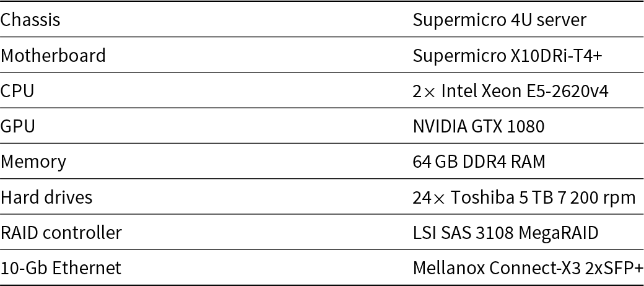This screenshot has width=644, height=286.
Task: Click the Chassis row label
Action: [x=30, y=20]
